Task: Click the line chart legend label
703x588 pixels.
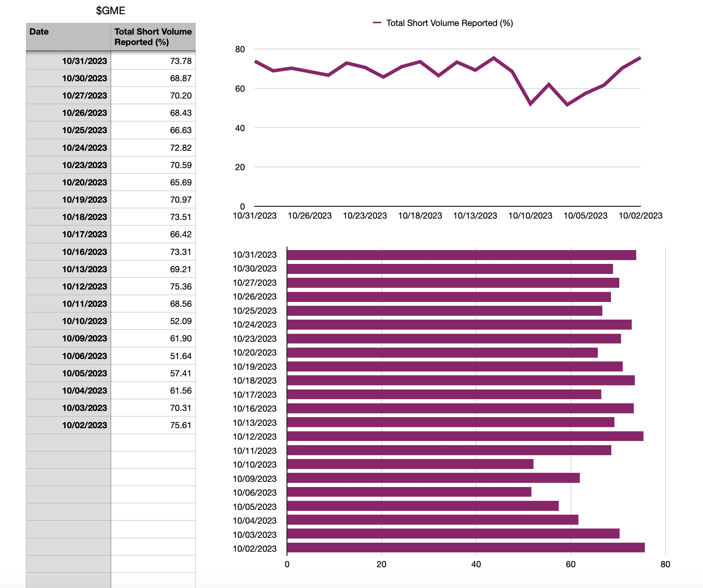Action: [449, 23]
